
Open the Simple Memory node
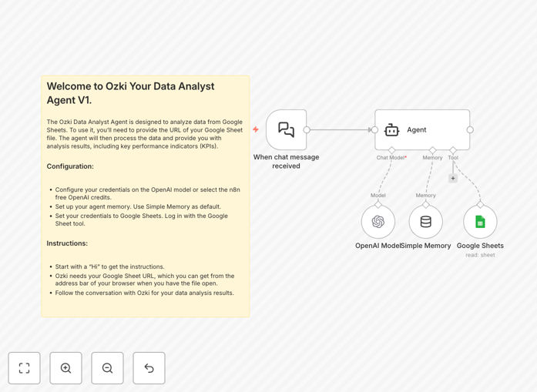(x=426, y=222)
